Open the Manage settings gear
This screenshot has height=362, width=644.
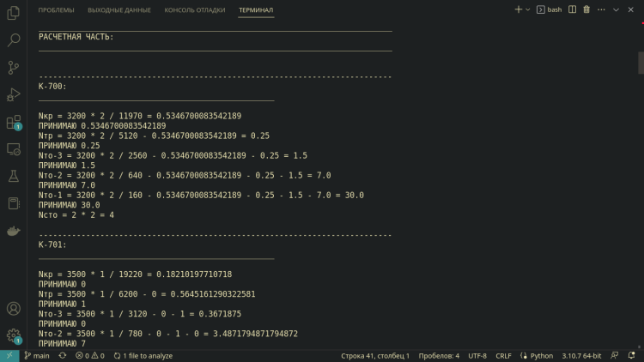(x=13, y=335)
